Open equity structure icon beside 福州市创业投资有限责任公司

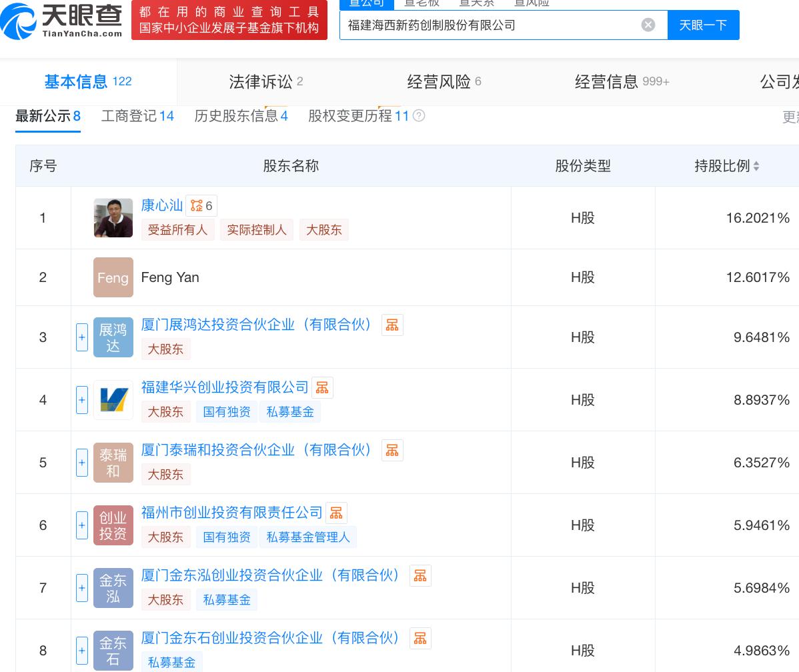pos(336,513)
